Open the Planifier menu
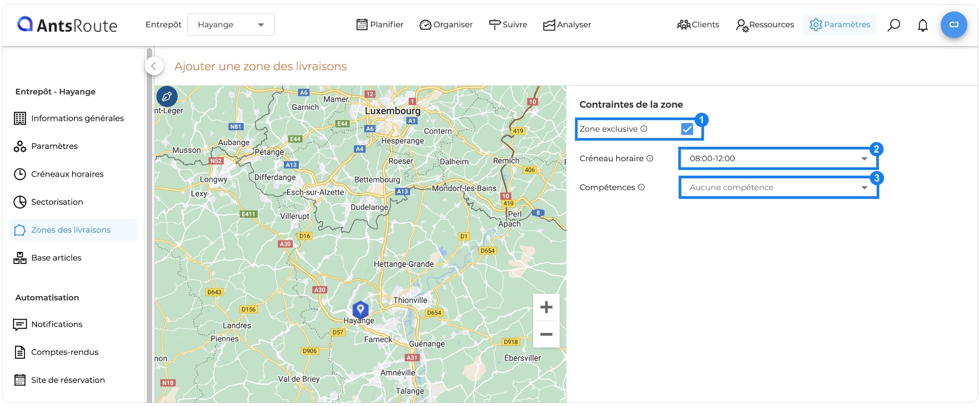980x407 pixels. click(380, 25)
